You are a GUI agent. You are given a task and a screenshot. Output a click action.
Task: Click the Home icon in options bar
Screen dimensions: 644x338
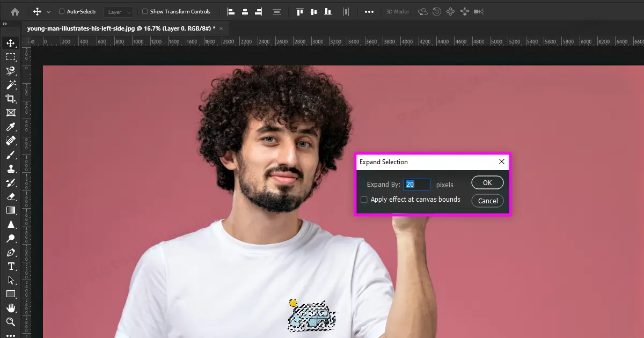coord(15,11)
